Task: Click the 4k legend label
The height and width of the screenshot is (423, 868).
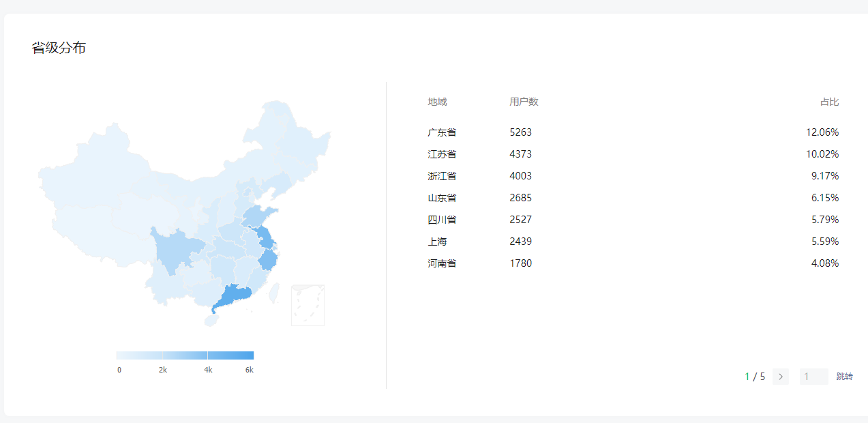Action: (x=208, y=370)
